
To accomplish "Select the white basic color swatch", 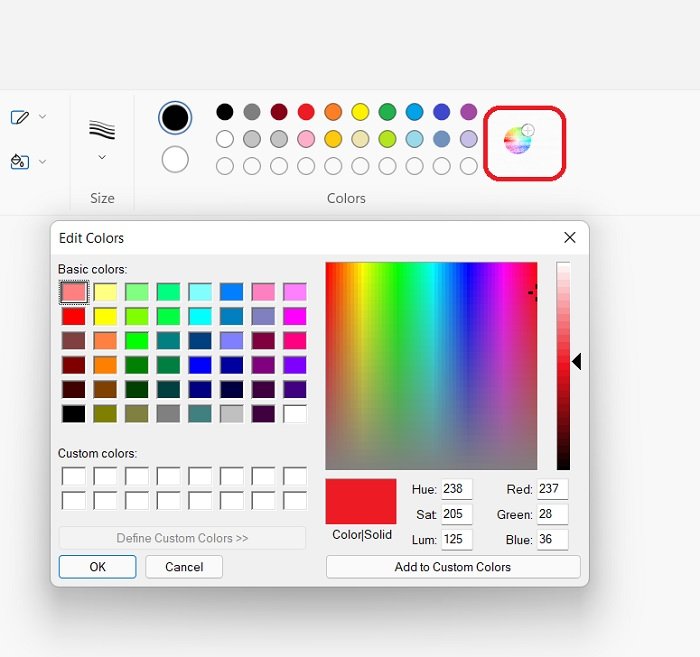I will click(295, 414).
